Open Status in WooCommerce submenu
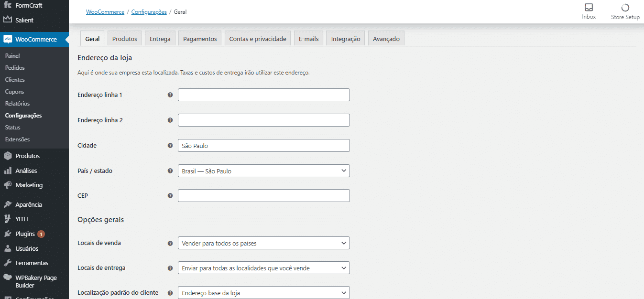The height and width of the screenshot is (299, 644). (13, 128)
